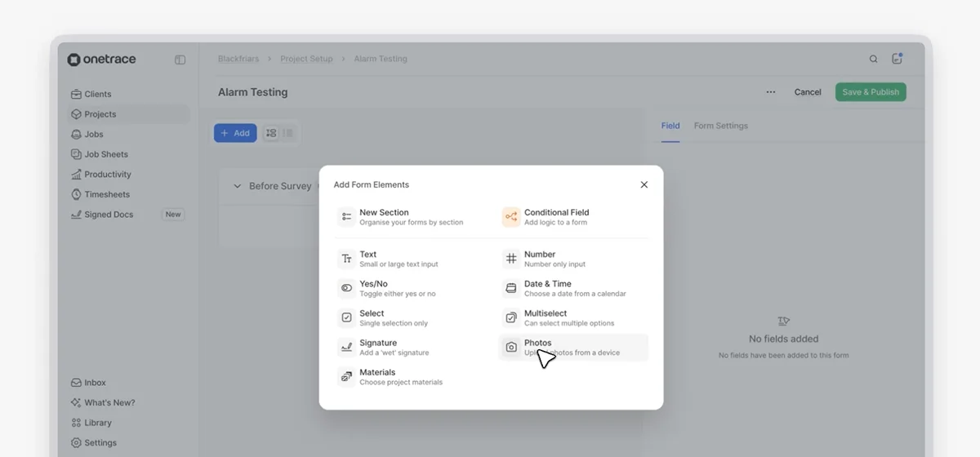
Task: Click the Alarm Testing page title
Action: pyautogui.click(x=252, y=92)
